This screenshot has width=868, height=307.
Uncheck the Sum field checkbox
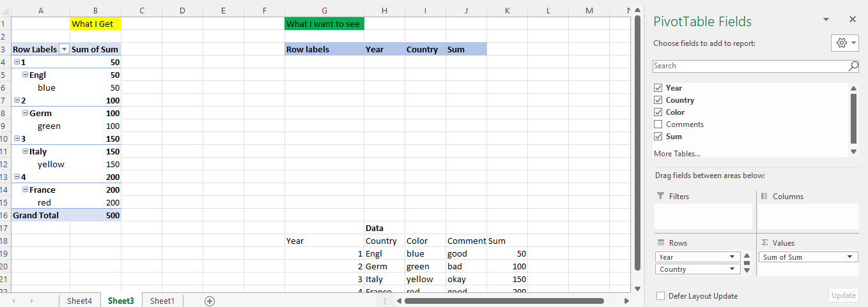pyautogui.click(x=658, y=137)
